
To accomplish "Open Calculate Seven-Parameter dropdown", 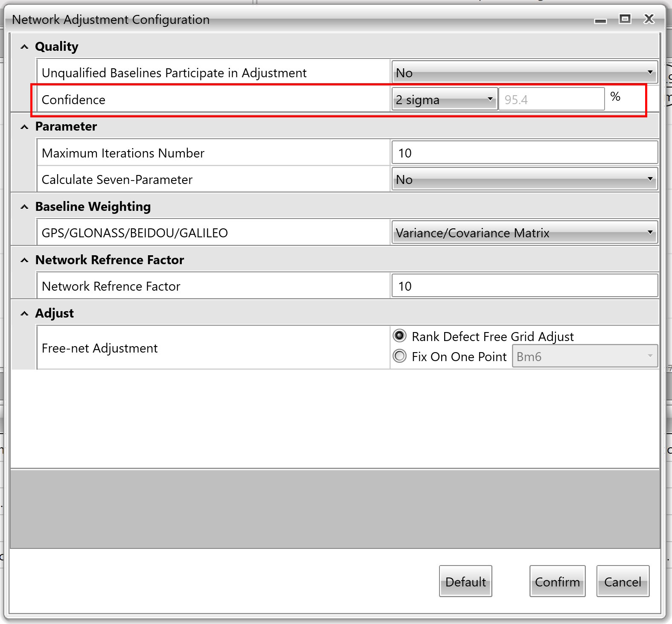I will click(x=524, y=179).
